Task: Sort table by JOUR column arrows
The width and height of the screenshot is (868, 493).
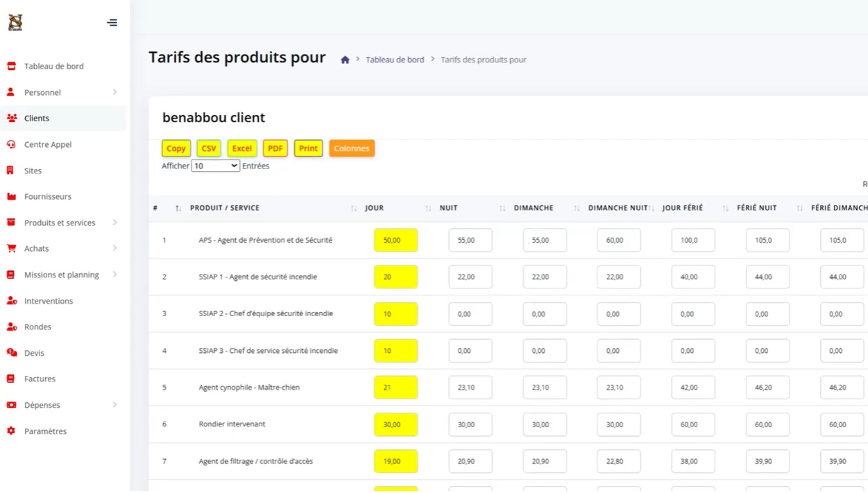Action: (x=428, y=208)
